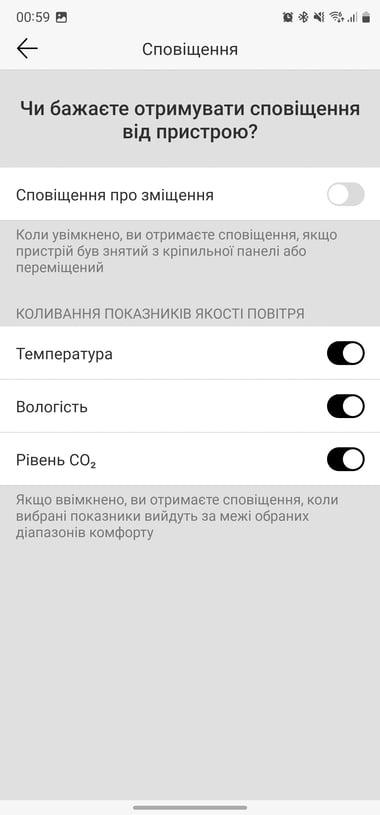
Task: Tap the picture notification icon near clock
Action: pyautogui.click(x=61, y=17)
